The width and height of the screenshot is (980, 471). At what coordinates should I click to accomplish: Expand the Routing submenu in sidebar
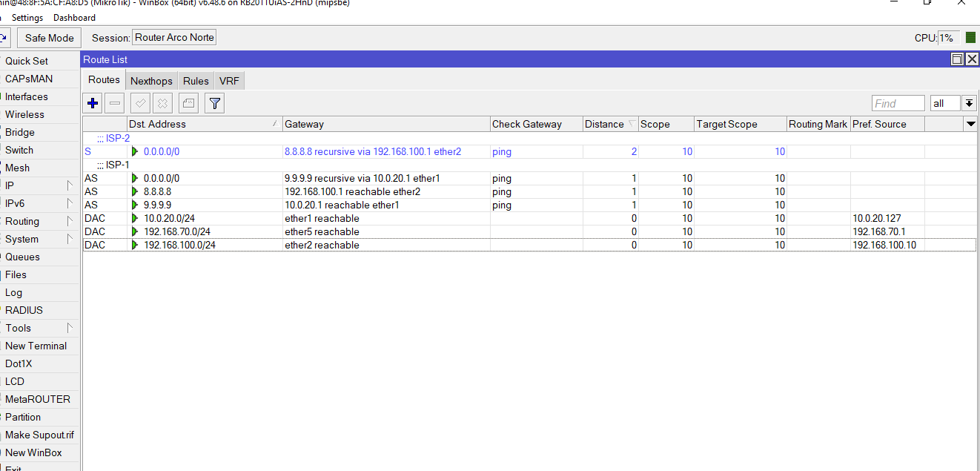coord(41,221)
